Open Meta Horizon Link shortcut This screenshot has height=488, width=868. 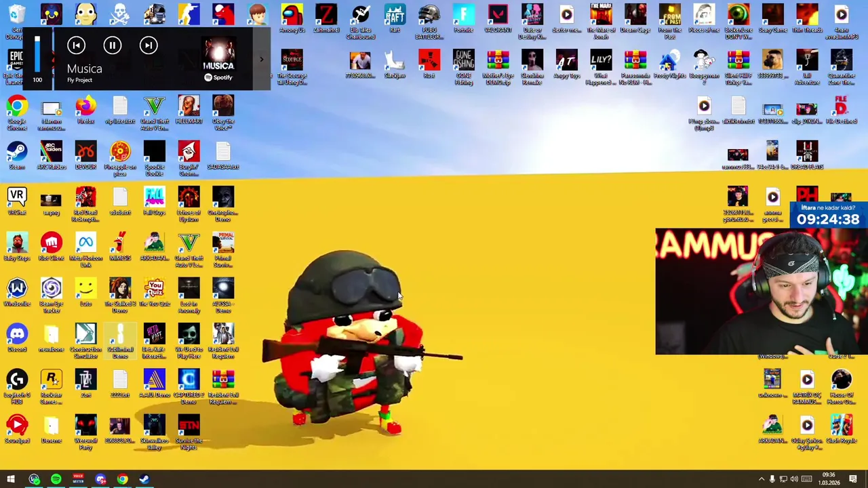click(85, 250)
